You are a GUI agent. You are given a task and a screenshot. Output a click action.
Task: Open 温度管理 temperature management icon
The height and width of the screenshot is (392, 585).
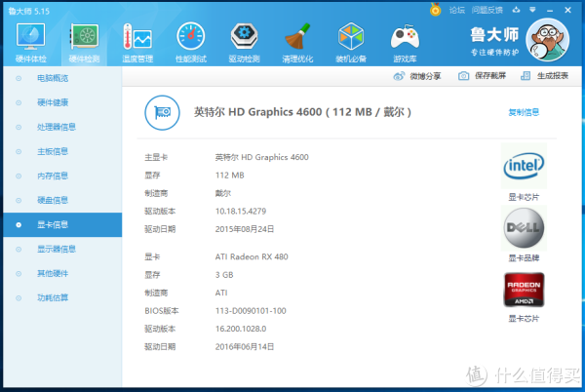pos(137,42)
